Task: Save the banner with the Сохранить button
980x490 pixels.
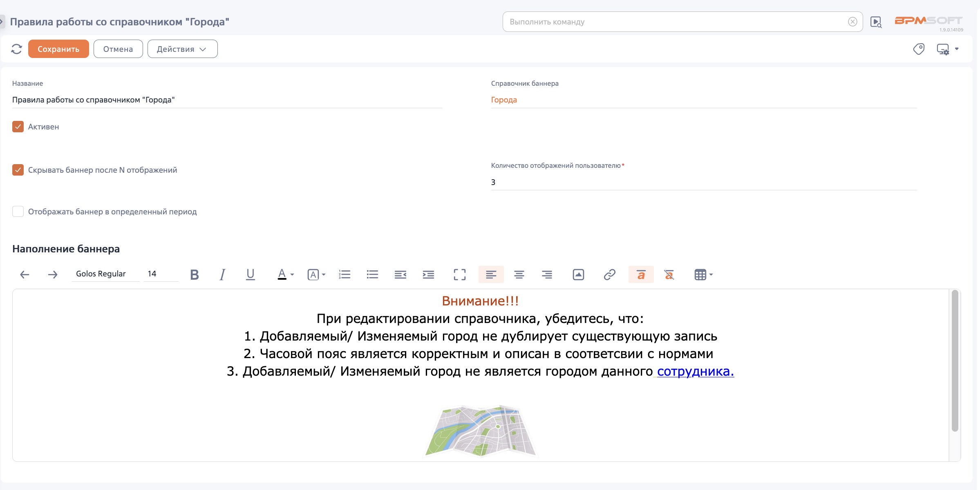Action: point(58,49)
